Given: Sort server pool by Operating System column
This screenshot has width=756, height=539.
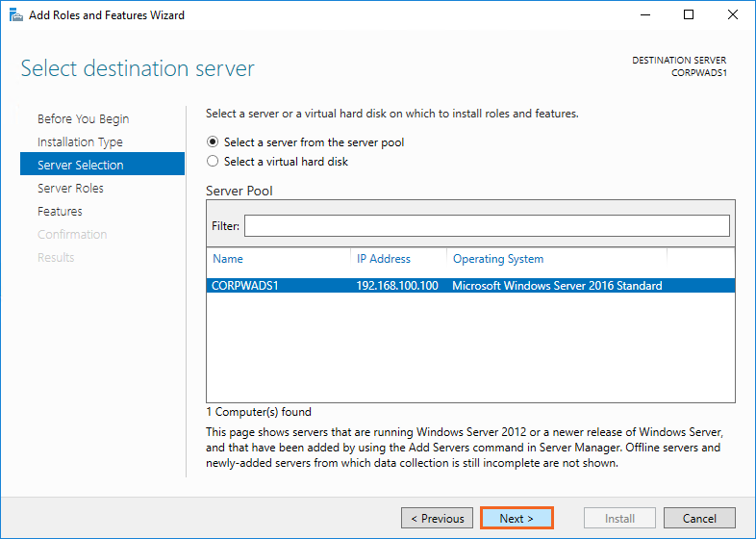Looking at the screenshot, I should (497, 259).
